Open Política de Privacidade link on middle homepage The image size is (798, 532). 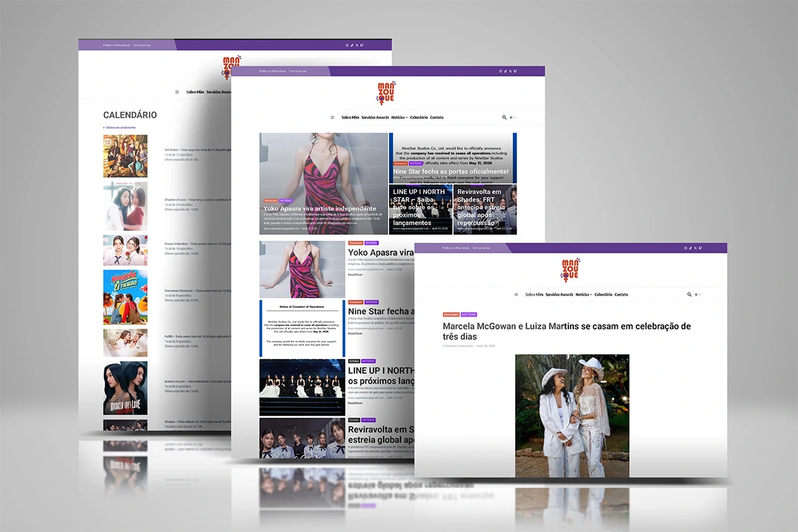point(273,71)
